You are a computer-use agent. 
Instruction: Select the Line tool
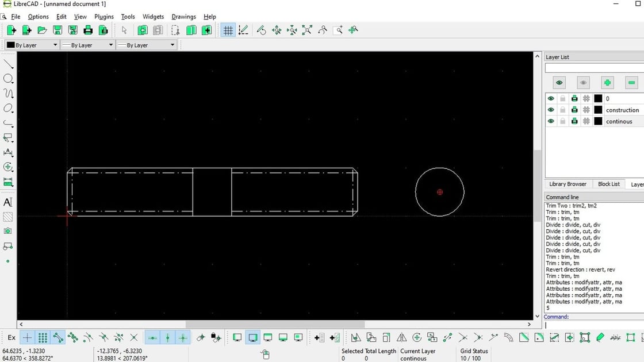pos(7,63)
